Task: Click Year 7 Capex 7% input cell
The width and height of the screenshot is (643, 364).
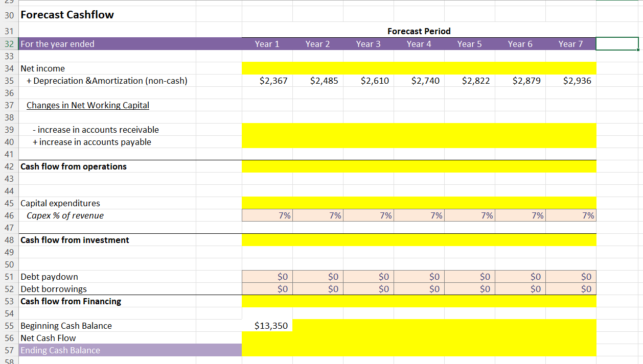Action: 570,215
